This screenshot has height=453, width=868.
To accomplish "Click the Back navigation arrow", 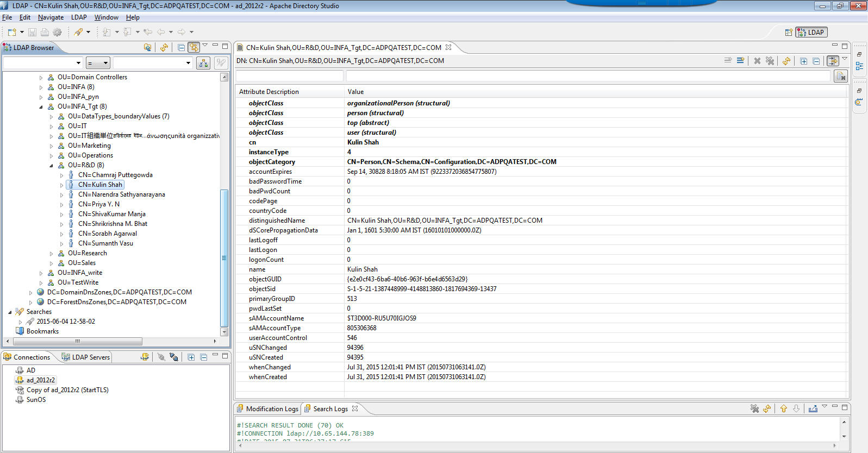I will coord(161,32).
